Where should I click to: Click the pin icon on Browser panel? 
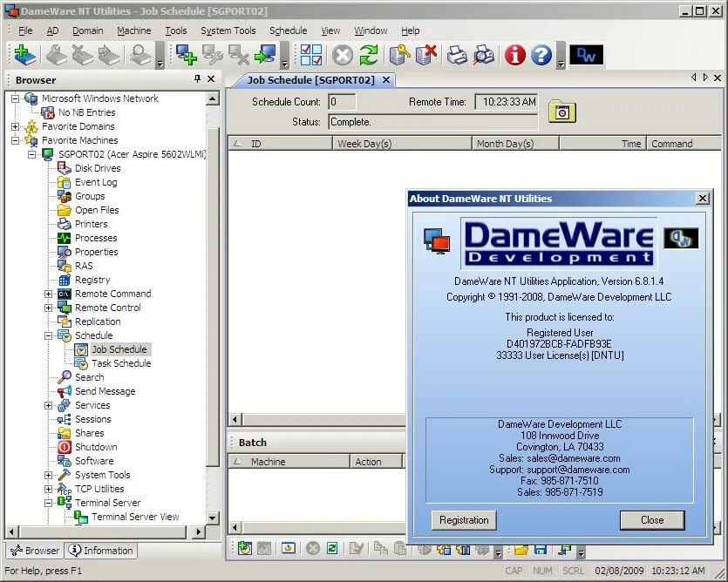click(x=197, y=79)
